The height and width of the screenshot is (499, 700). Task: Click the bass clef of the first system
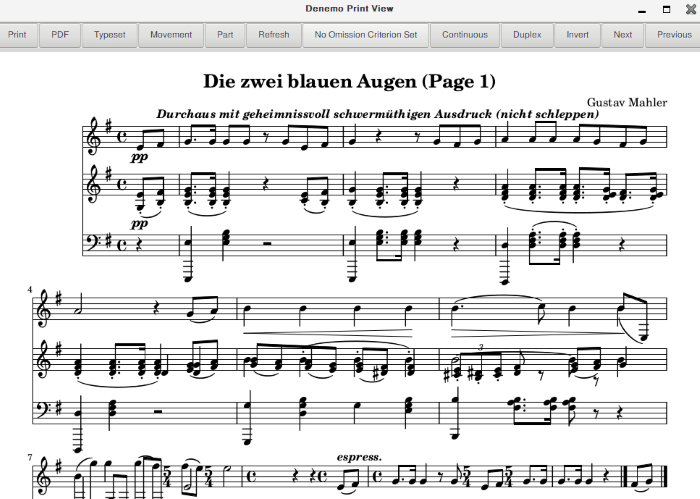pyautogui.click(x=92, y=244)
